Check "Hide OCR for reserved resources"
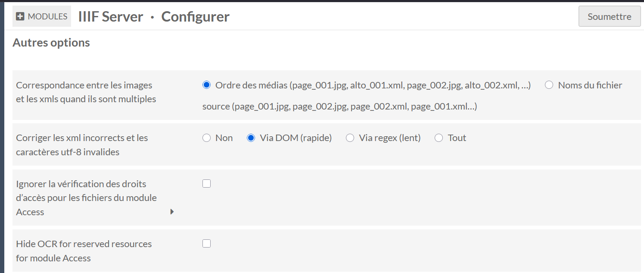The width and height of the screenshot is (644, 273). click(x=206, y=243)
